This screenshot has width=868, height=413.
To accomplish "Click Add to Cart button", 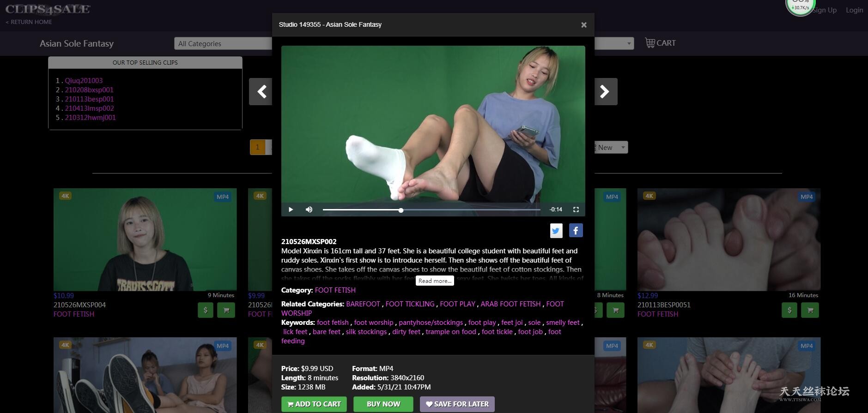I will [x=314, y=404].
